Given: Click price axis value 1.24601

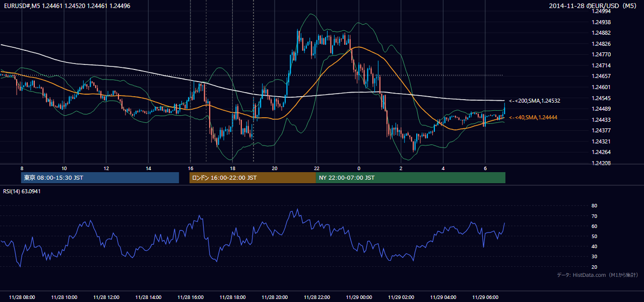Looking at the screenshot, I should (x=602, y=87).
